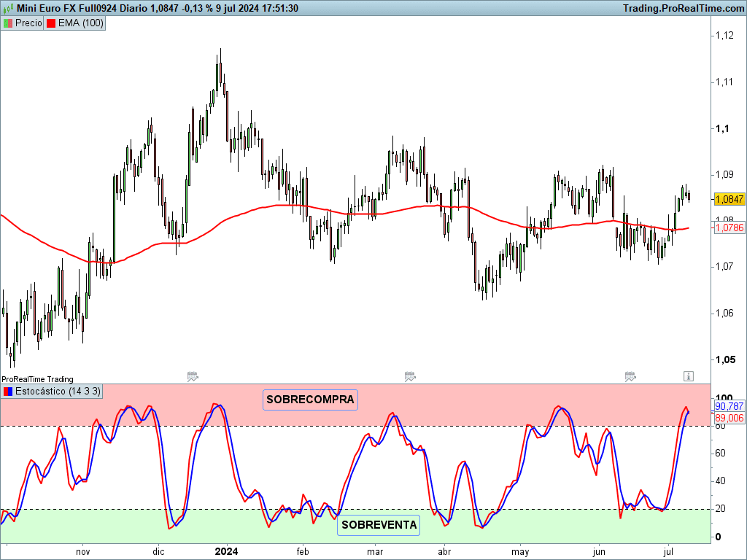The height and width of the screenshot is (560, 747).
Task: Select the SOBRECOMPRA text annotation
Action: pyautogui.click(x=310, y=400)
